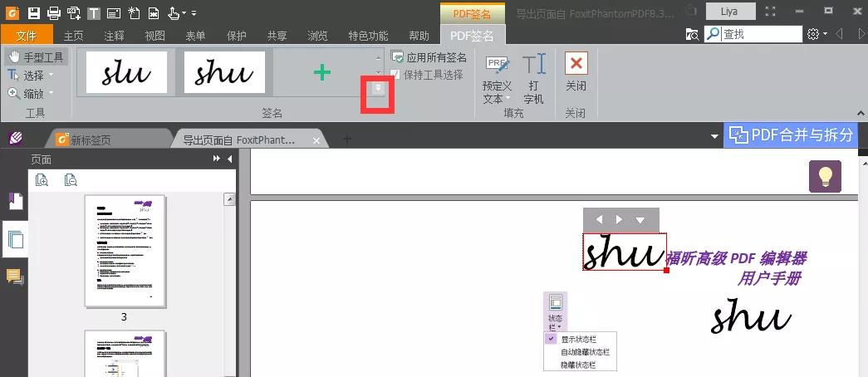Viewport: 868px width, 377px height.
Task: Click into the 查找 search field
Action: (761, 34)
